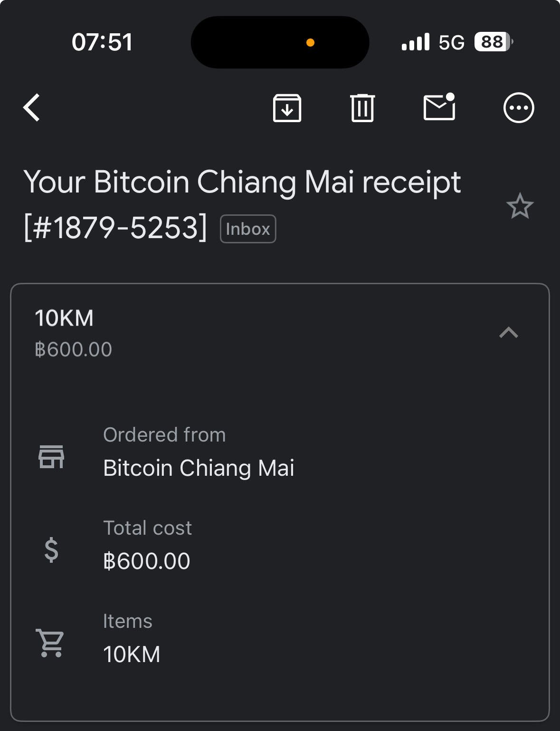Tap the ฿600.00 price under the card title
Image resolution: width=560 pixels, height=731 pixels.
pos(74,350)
